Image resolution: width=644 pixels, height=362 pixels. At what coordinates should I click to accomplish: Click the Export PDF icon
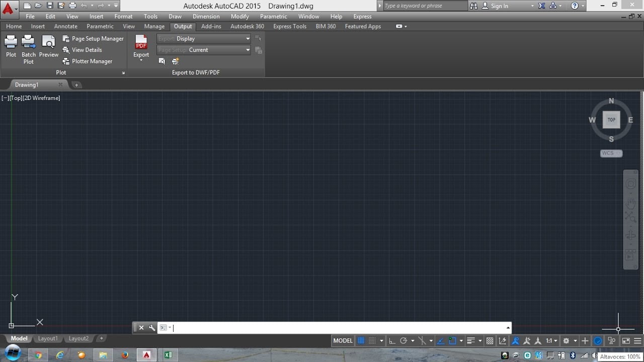(141, 42)
